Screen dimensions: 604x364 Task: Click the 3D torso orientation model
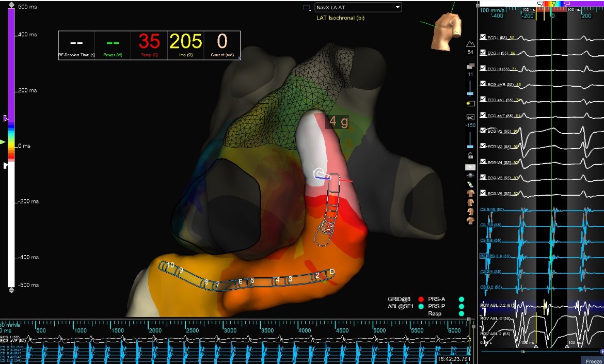coord(446,31)
